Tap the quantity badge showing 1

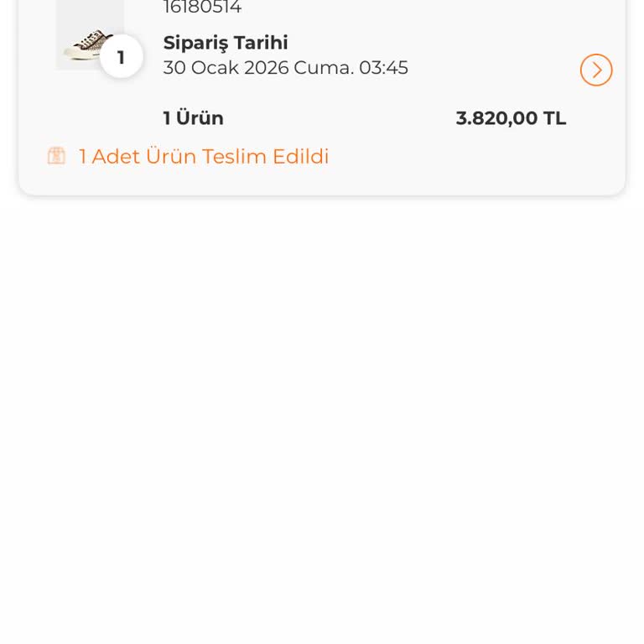click(121, 57)
